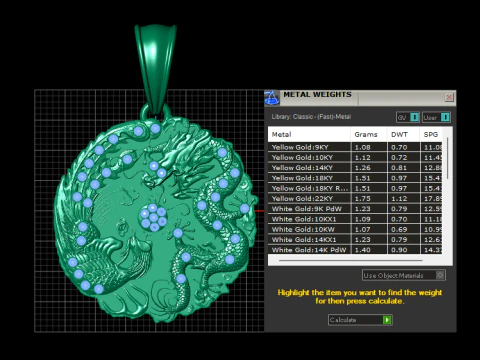The height and width of the screenshot is (360, 480).
Task: Select the White Gold:14KX1 row
Action: pyautogui.click(x=355, y=240)
